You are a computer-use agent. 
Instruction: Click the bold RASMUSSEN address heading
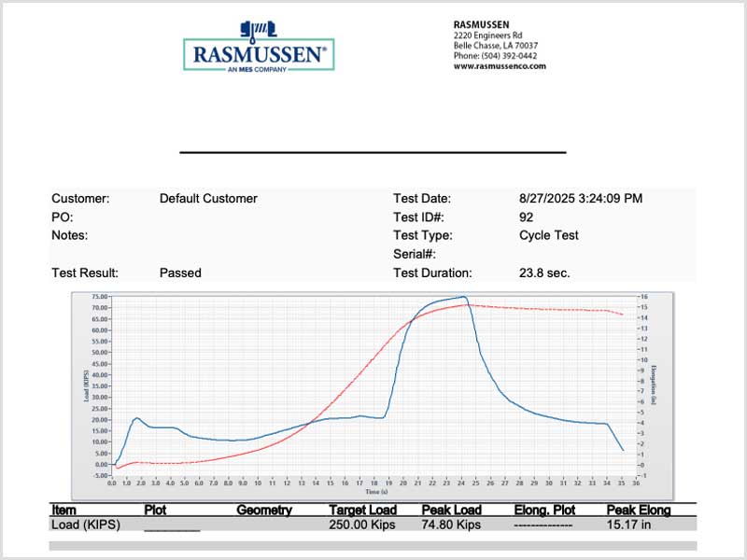pos(481,25)
